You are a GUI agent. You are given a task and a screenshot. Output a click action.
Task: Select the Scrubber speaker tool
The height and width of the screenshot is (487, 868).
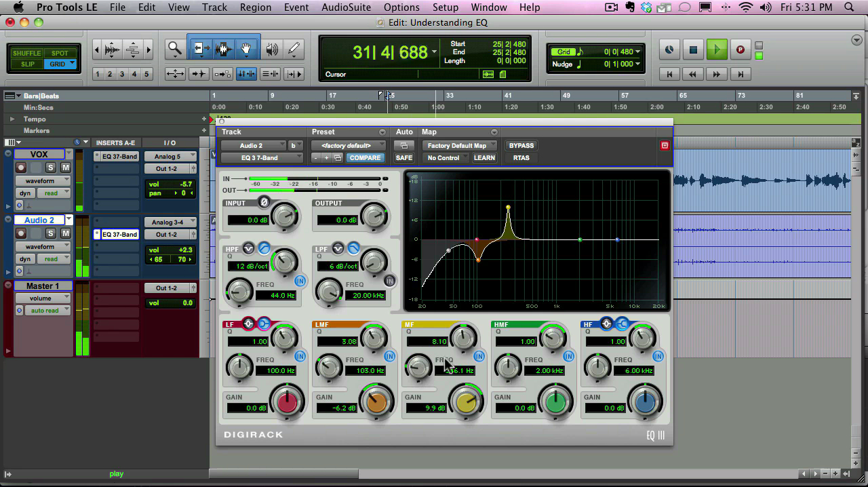[272, 49]
